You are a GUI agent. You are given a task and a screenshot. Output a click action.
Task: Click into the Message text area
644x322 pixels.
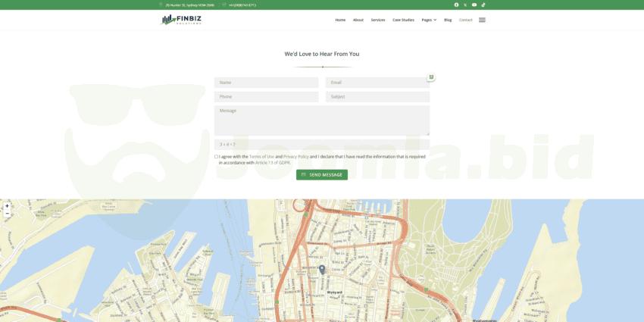(322, 120)
